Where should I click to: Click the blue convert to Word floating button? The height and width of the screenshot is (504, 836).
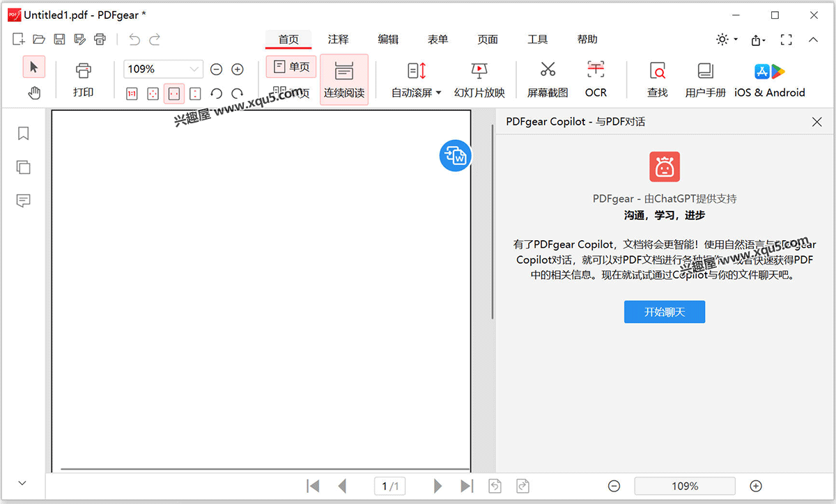[456, 155]
